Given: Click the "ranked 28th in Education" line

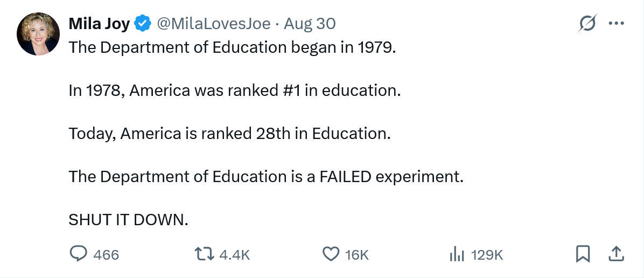Looking at the screenshot, I should [229, 134].
